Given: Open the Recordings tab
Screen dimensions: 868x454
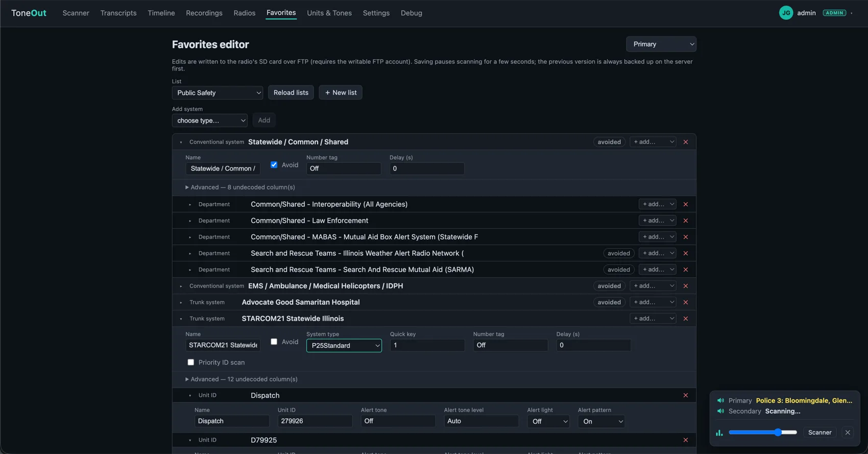Looking at the screenshot, I should point(204,13).
